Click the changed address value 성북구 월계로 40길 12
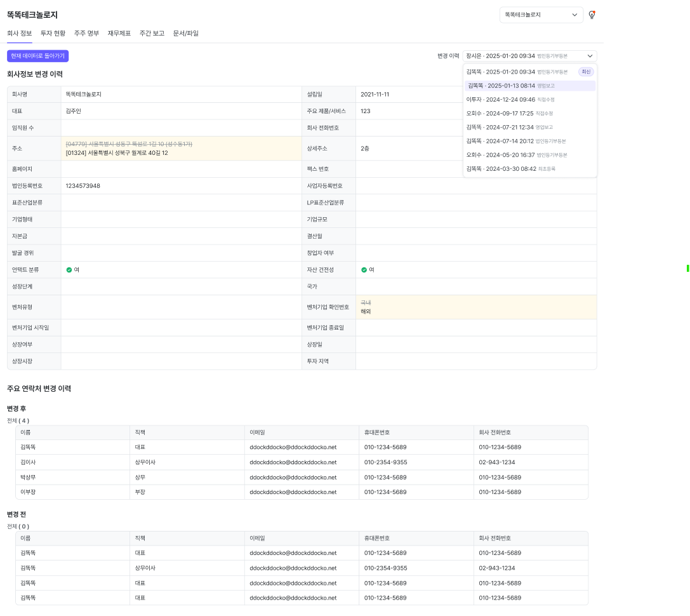 tap(117, 153)
